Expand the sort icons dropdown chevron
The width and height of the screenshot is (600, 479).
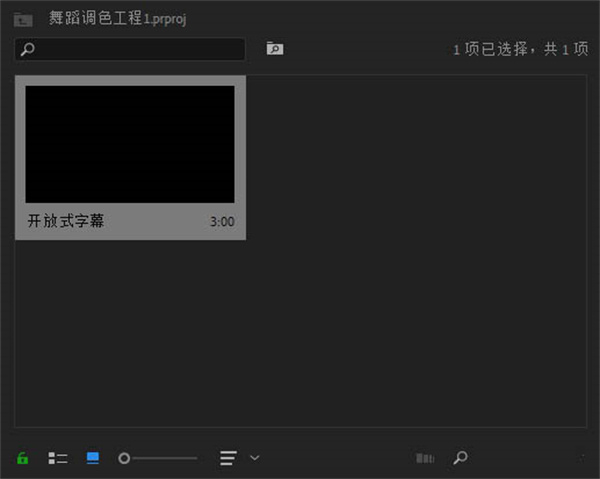255,458
